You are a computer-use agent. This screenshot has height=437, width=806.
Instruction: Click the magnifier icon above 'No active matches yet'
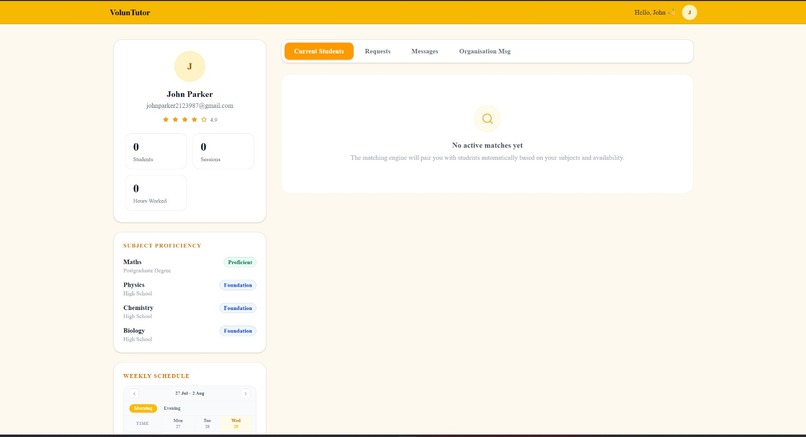click(x=487, y=119)
